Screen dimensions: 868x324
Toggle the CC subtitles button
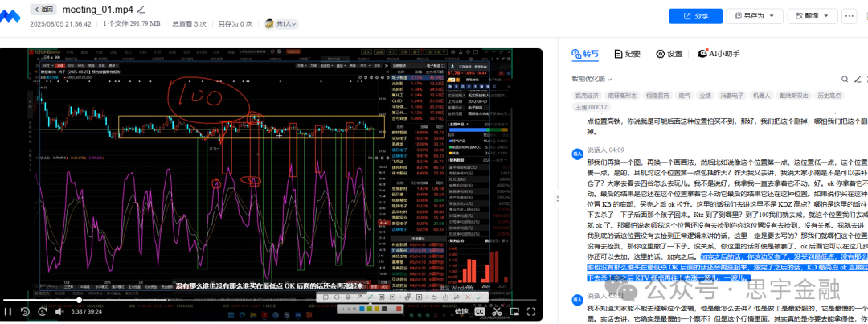coord(480,311)
